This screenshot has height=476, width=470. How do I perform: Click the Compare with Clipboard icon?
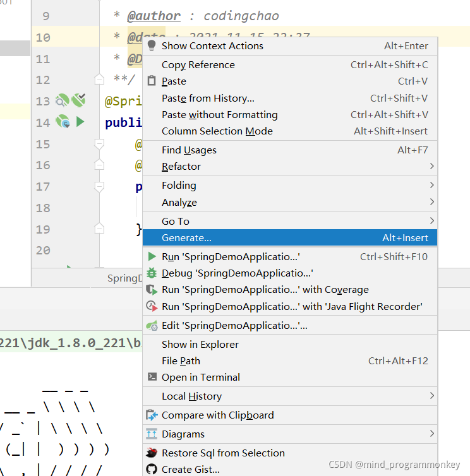(152, 415)
